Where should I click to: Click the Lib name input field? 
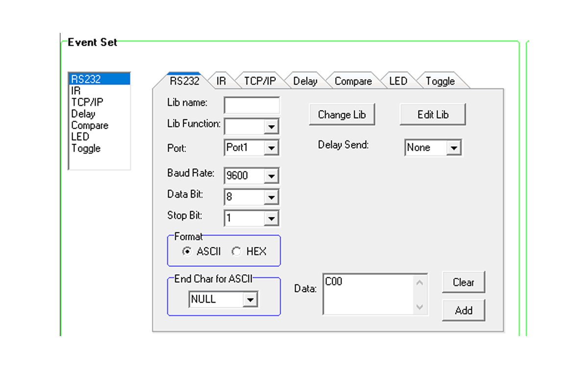(x=252, y=105)
